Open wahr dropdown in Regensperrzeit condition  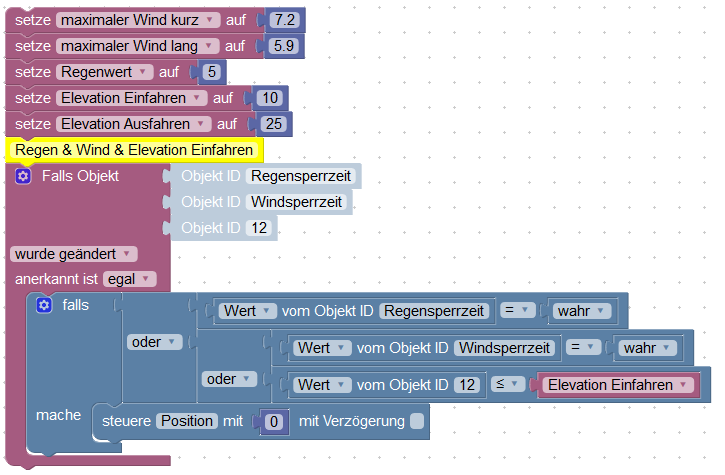[x=582, y=311]
